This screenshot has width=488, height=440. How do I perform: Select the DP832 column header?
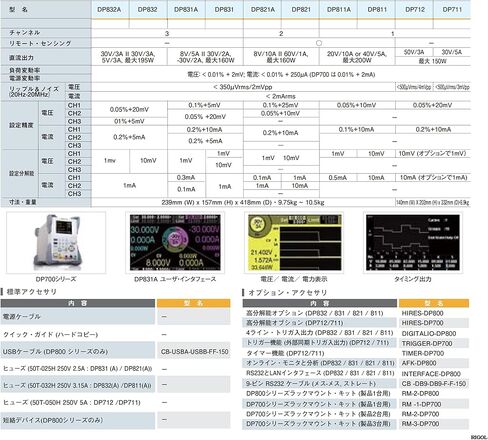pyautogui.click(x=148, y=9)
